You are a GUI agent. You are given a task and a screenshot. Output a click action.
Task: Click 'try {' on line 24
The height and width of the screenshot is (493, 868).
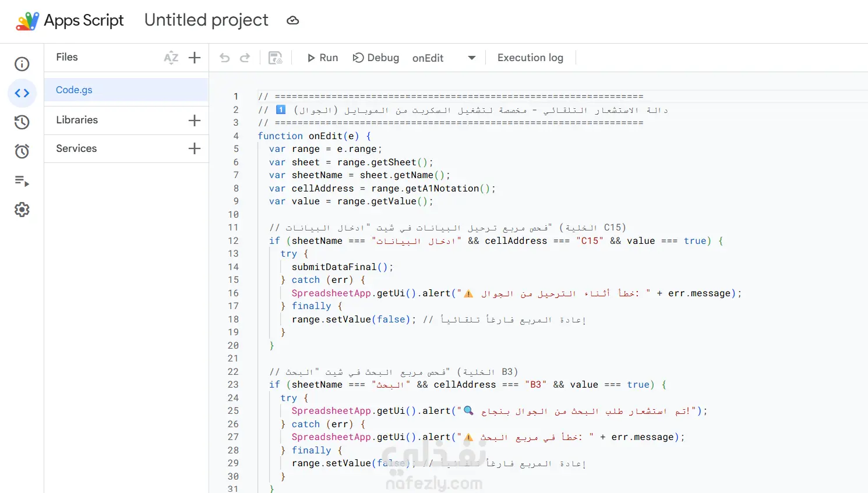click(x=294, y=398)
